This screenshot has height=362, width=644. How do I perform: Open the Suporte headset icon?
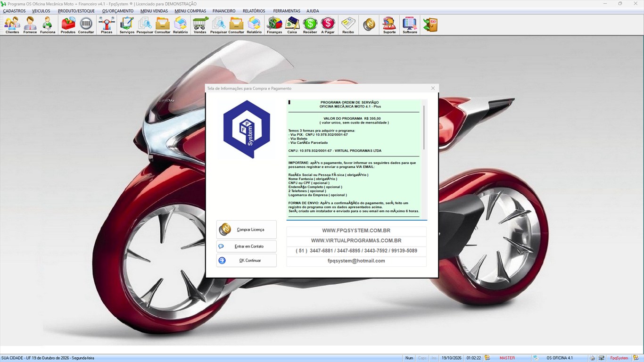(x=389, y=25)
